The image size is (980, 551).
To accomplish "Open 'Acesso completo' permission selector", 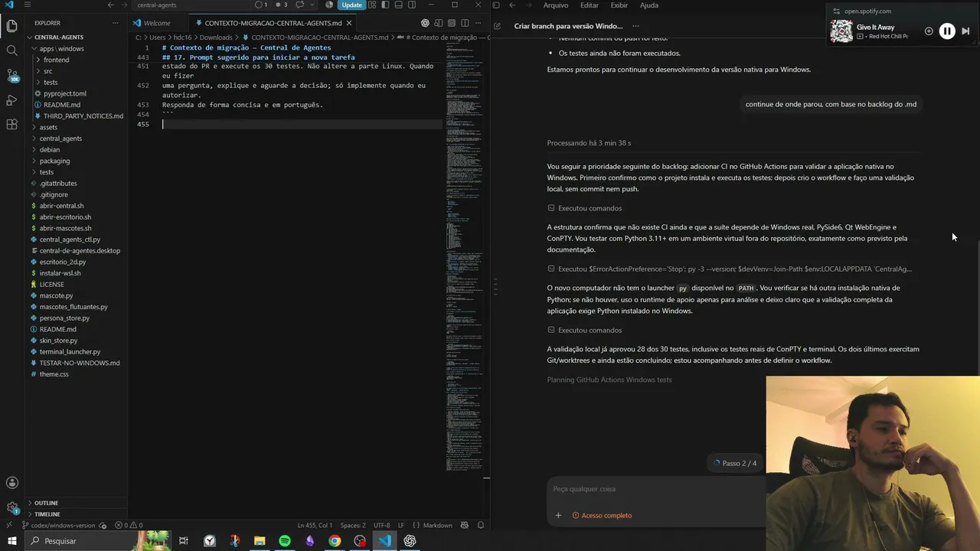I will (x=603, y=516).
